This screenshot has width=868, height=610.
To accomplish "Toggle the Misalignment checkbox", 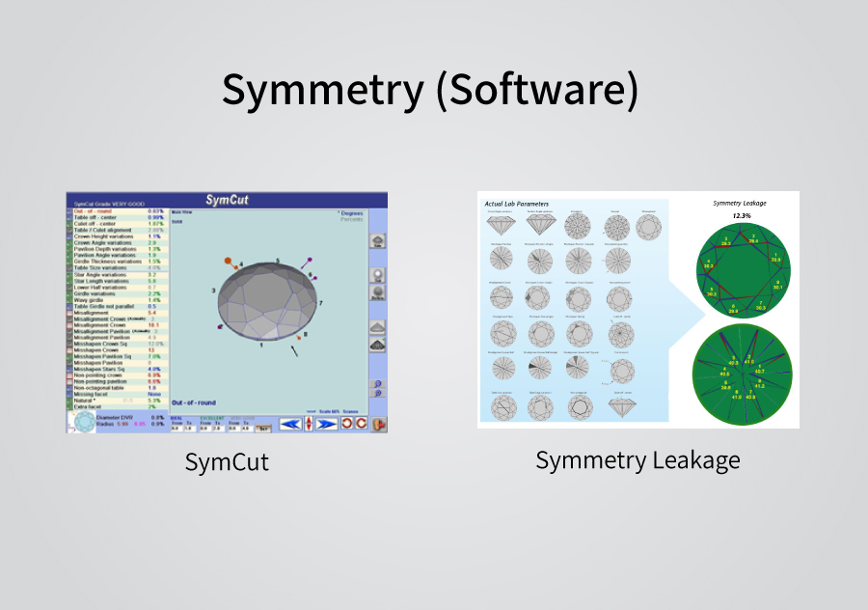I will pos(69,314).
